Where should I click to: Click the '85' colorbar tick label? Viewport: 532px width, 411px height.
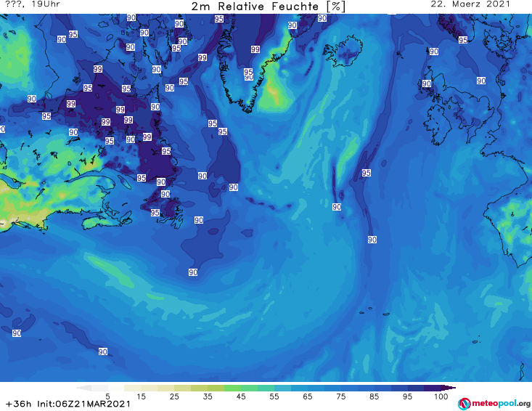(x=374, y=396)
